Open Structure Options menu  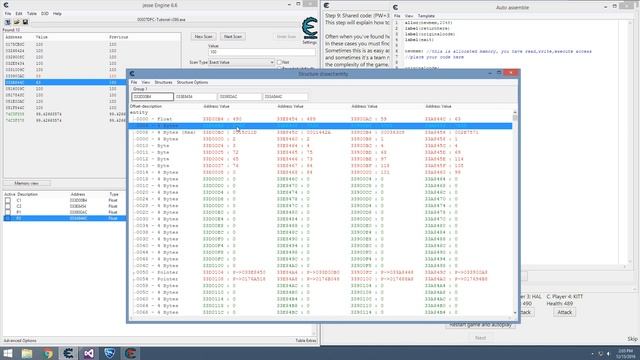click(192, 82)
